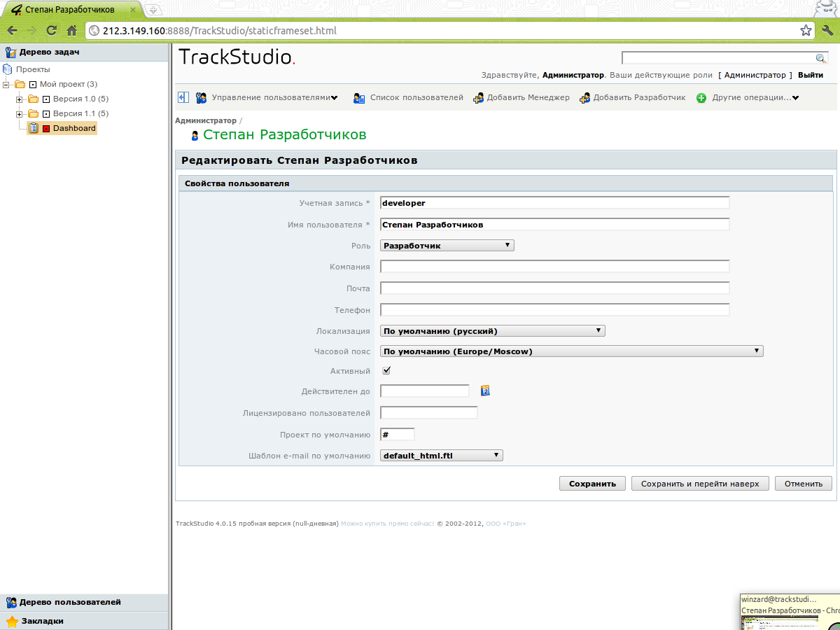Collapse the Мой проект tree node
The width and height of the screenshot is (840, 630).
pyautogui.click(x=6, y=84)
